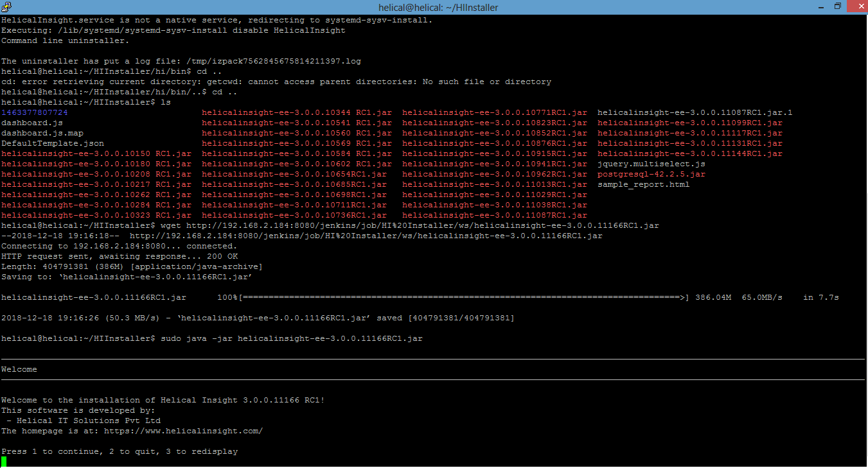Click file 'helicalinsight-ee-3.0.0.11117RC1.jar'
The width and height of the screenshot is (868, 468).
[x=690, y=133]
